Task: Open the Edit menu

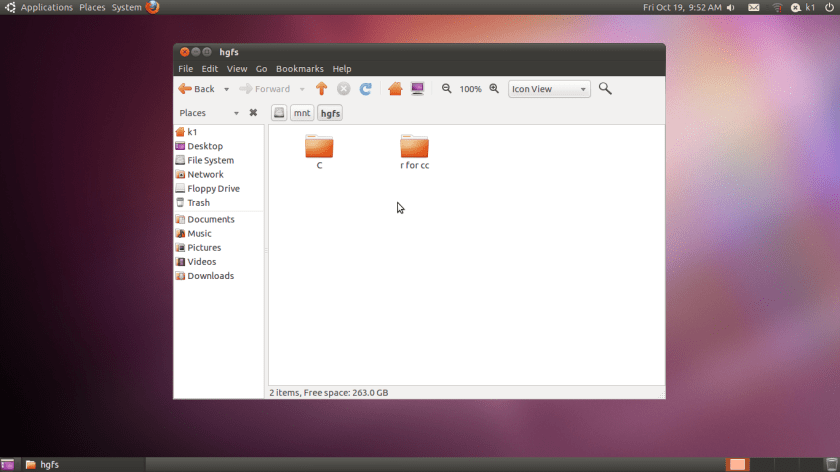Action: click(209, 69)
